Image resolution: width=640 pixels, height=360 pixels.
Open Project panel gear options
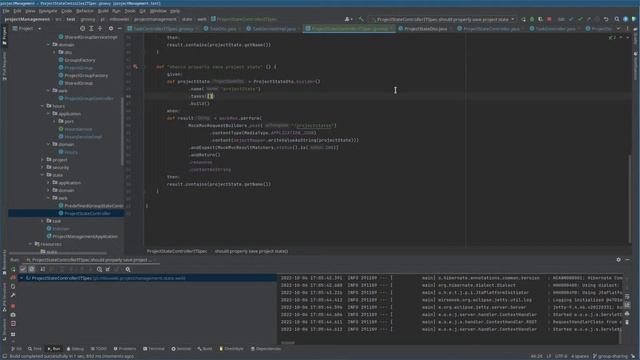click(111, 29)
